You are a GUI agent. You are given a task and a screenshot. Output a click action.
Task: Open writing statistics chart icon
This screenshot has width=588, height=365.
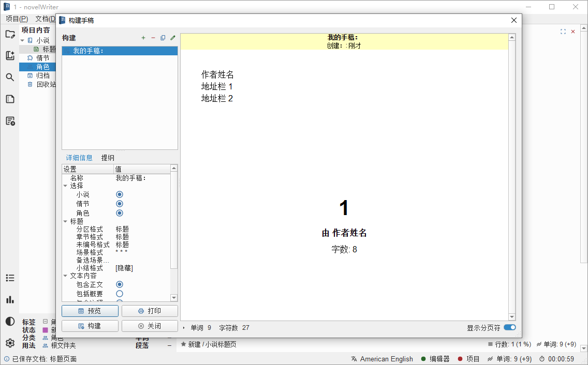[x=10, y=299]
